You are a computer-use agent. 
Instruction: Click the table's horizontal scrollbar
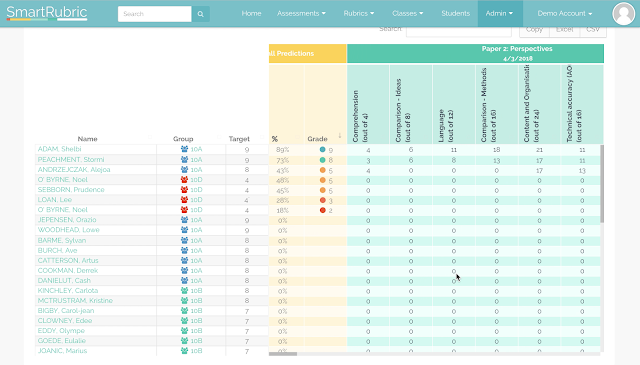pyautogui.click(x=283, y=354)
